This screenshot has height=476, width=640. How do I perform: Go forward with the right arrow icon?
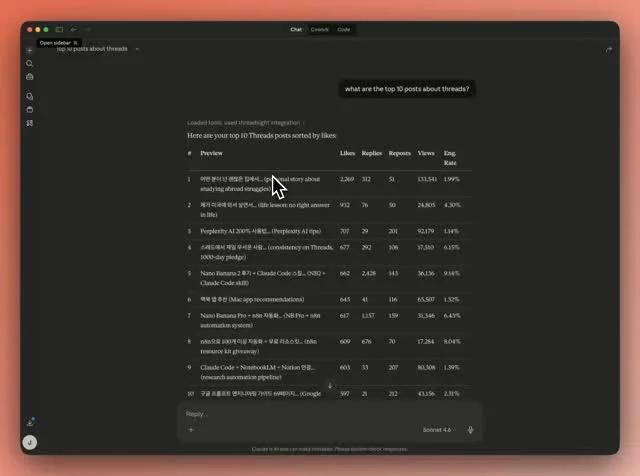click(88, 29)
